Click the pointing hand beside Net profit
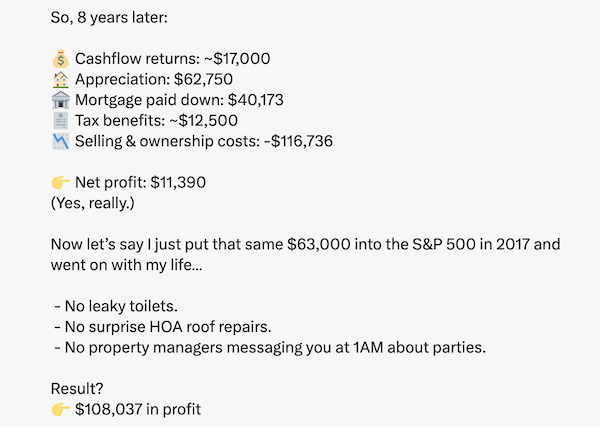600x427 pixels. (x=60, y=183)
